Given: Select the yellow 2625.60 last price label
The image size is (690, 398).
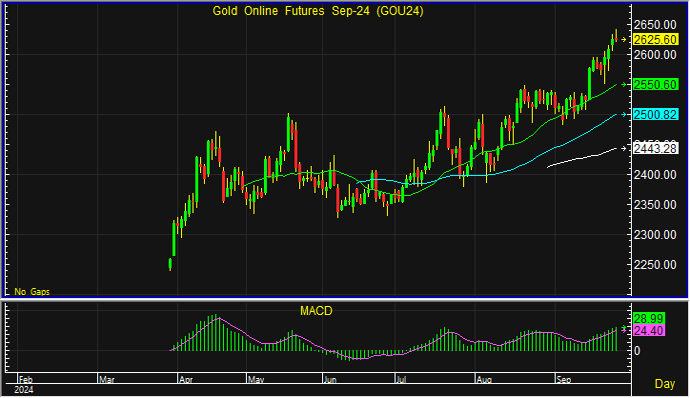Looking at the screenshot, I should pos(655,40).
